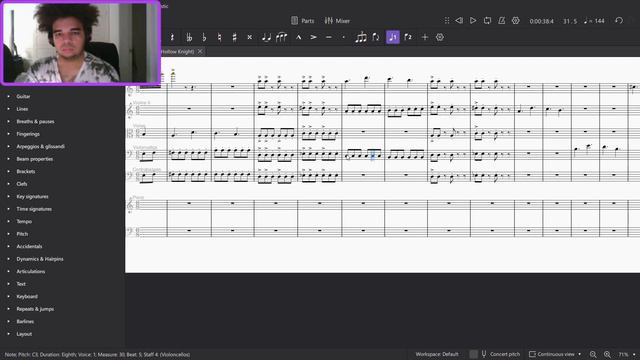This screenshot has height=360, width=640.
Task: Select the rest input icon
Action: 172,37
